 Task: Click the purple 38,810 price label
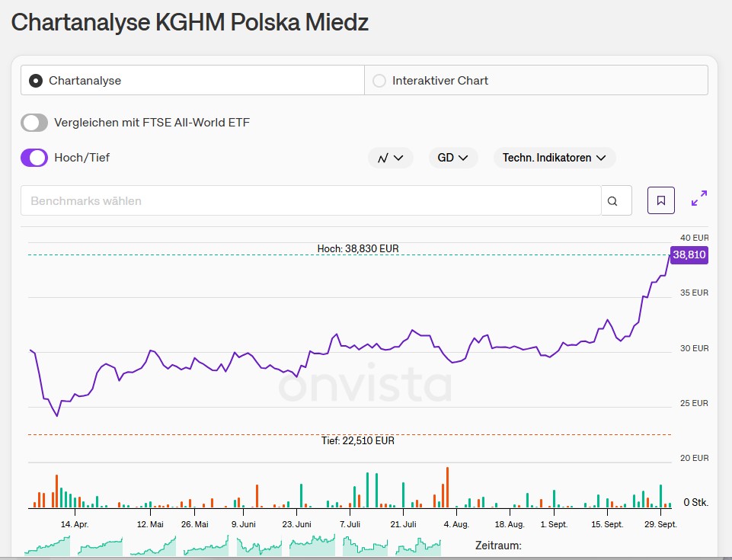point(689,254)
